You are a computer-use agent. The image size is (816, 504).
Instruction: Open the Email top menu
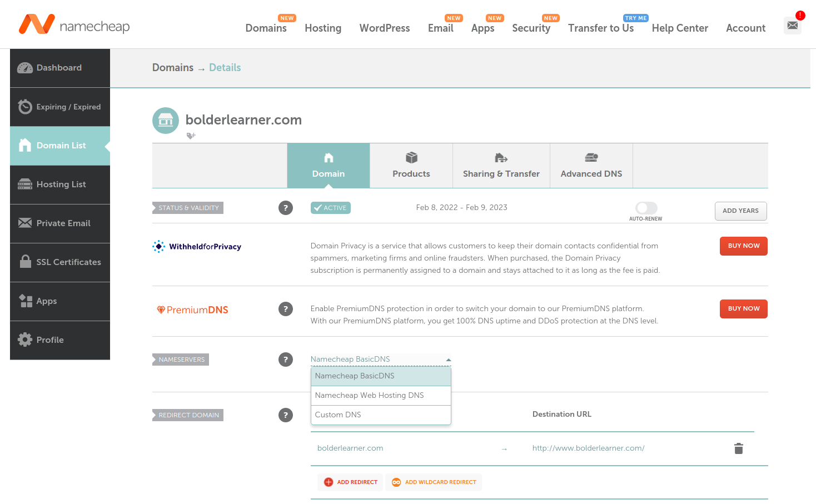(x=441, y=28)
